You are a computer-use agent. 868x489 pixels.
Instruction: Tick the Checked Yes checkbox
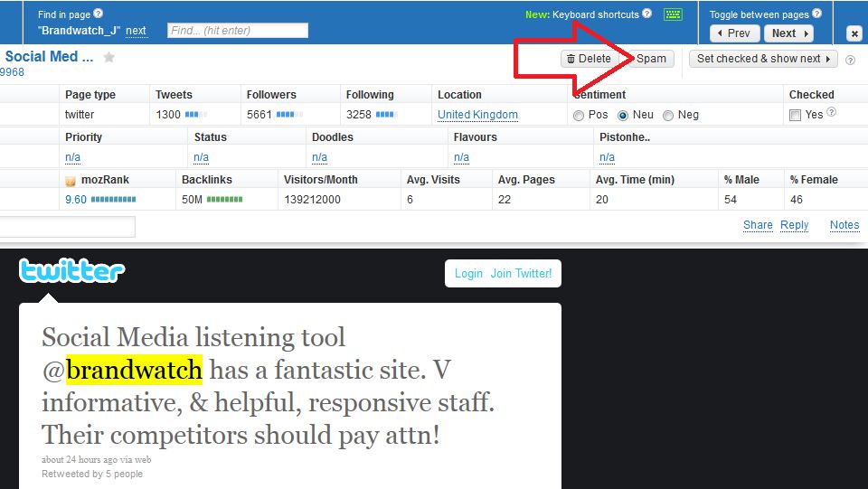click(795, 115)
